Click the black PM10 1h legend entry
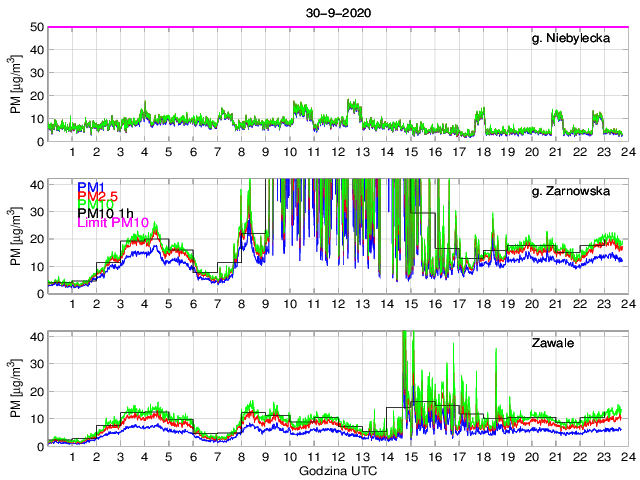 pyautogui.click(x=102, y=218)
